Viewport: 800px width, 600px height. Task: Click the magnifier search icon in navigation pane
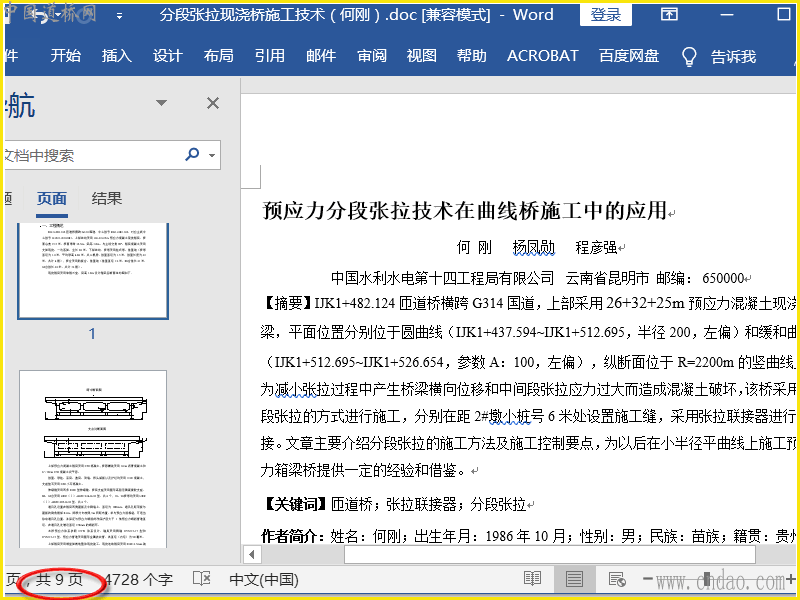[x=192, y=154]
